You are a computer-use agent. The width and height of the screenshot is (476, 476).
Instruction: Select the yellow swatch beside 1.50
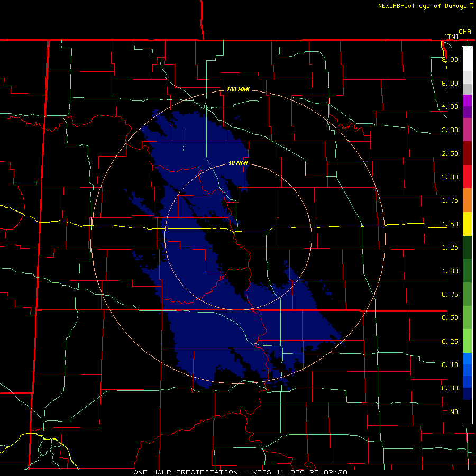(x=467, y=224)
